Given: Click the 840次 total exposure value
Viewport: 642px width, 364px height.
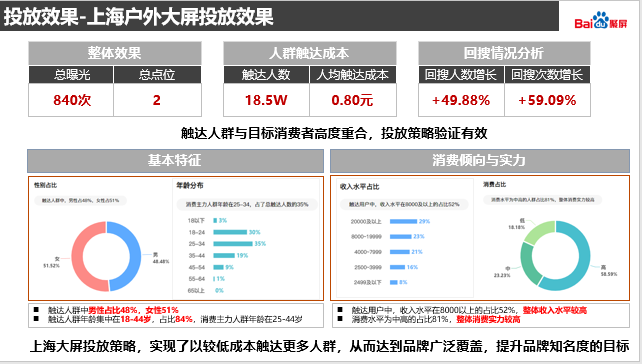Looking at the screenshot, I should coord(72,100).
